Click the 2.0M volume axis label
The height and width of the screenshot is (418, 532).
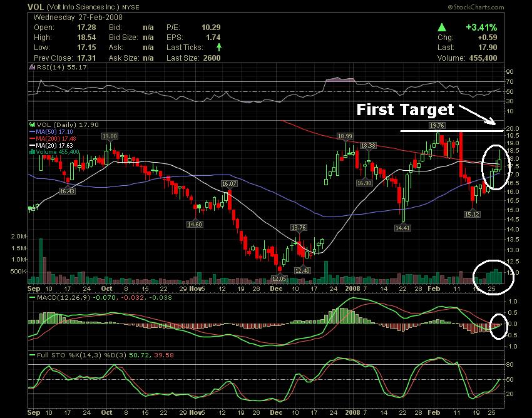tap(18, 237)
